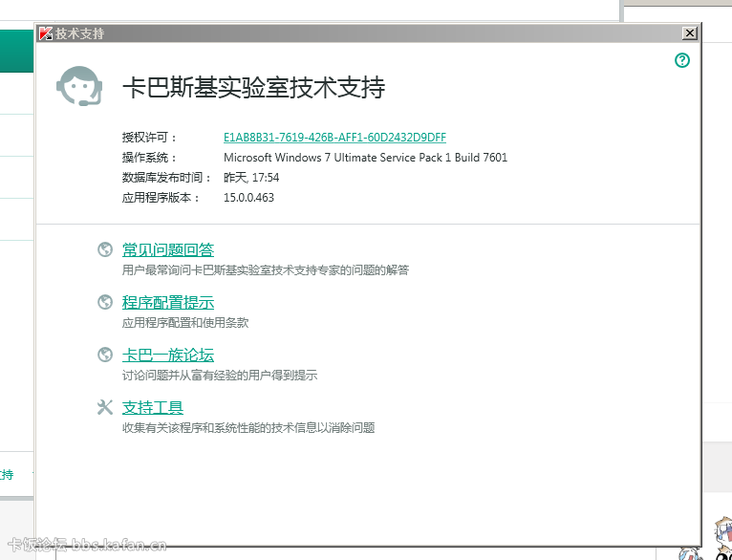Open the green help question mark icon
Viewport: 732px width, 560px height.
pos(682,60)
